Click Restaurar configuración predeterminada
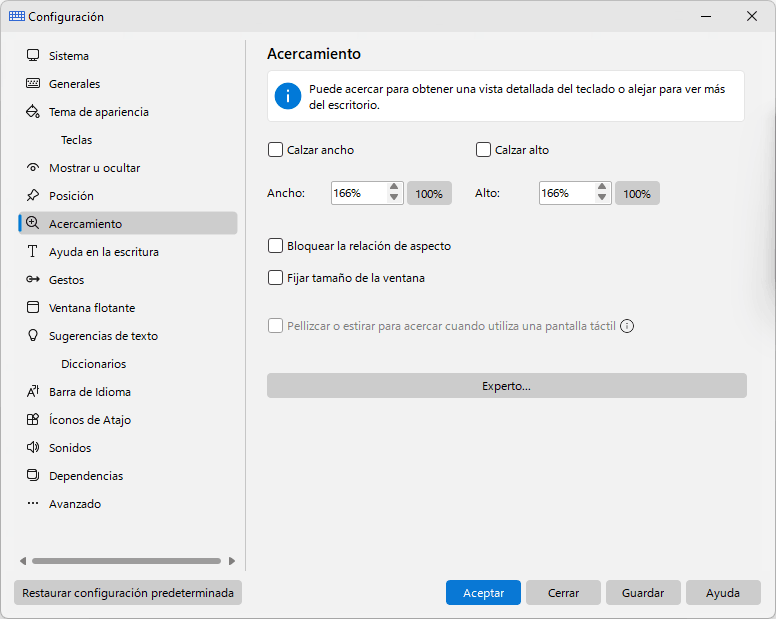 point(128,593)
